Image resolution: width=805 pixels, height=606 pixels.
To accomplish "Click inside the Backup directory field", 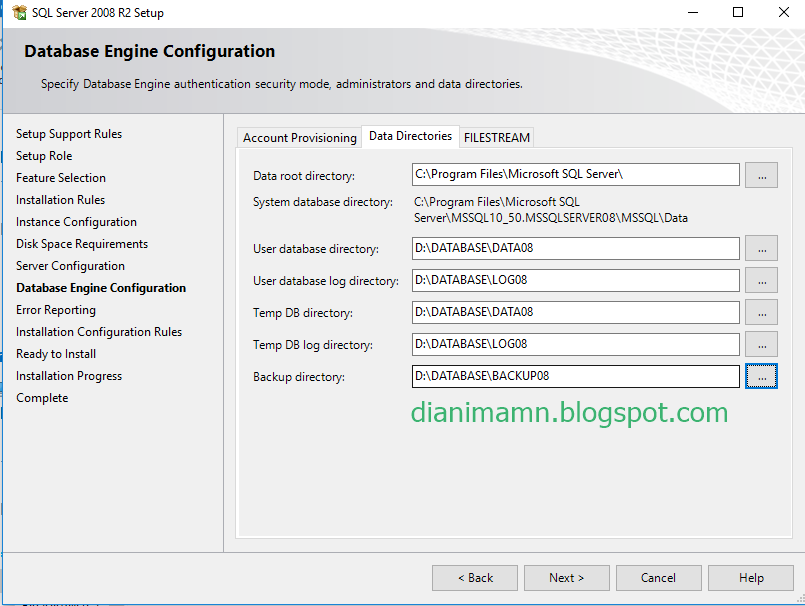I will point(575,376).
